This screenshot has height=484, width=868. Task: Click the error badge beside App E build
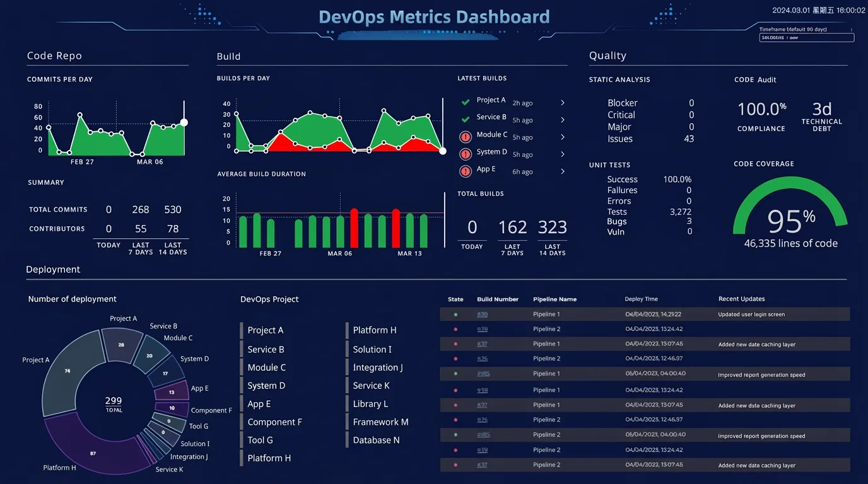click(466, 170)
